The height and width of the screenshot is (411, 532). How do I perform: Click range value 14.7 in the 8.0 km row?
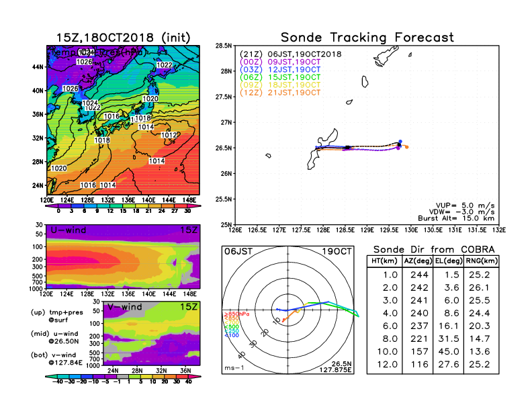(479, 338)
